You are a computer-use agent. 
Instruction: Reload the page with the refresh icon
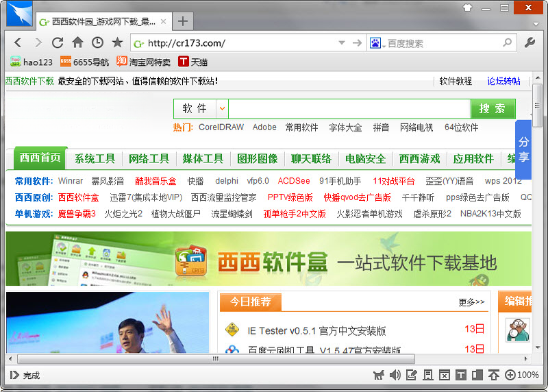coord(58,42)
